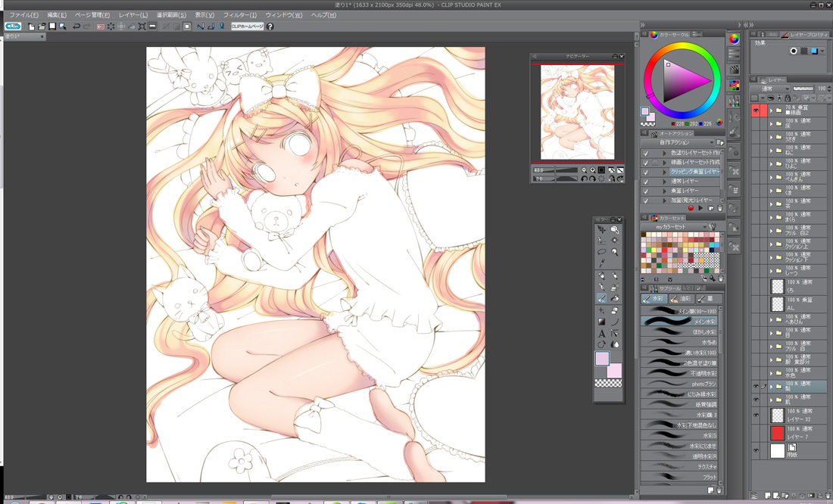Delete sub tool with trash icon
The height and width of the screenshot is (504, 833).
point(719,490)
